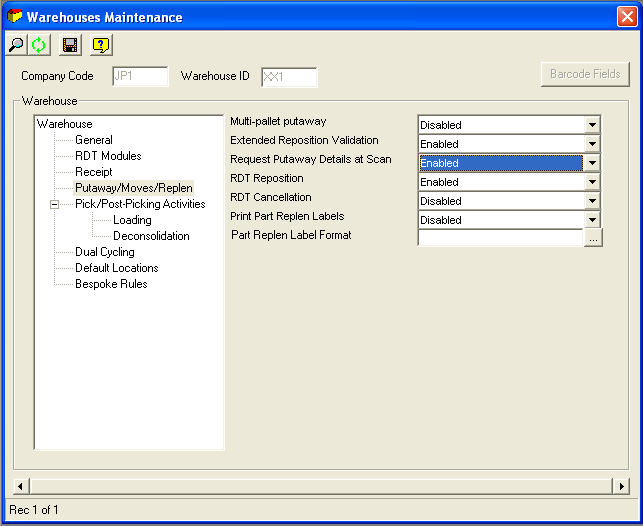Viewport: 643px width, 526px height.
Task: Click the horizontal scrollbar right arrow
Action: 621,487
